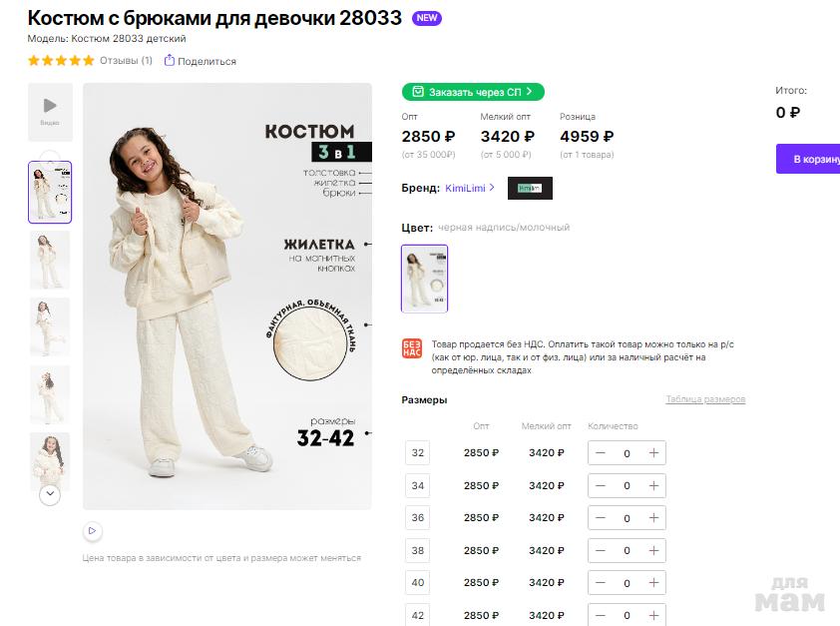Screen dimensions: 840x626
Task: Expand the order via SP button
Action: coord(473,92)
